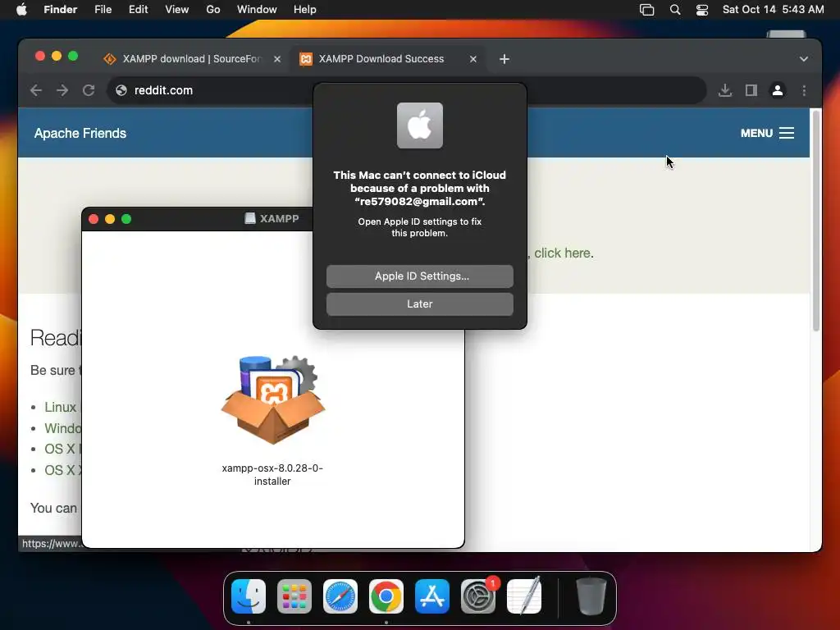Select the xampp-osx-8.0.28-0-installer icon
The height and width of the screenshot is (630, 840).
(x=272, y=399)
